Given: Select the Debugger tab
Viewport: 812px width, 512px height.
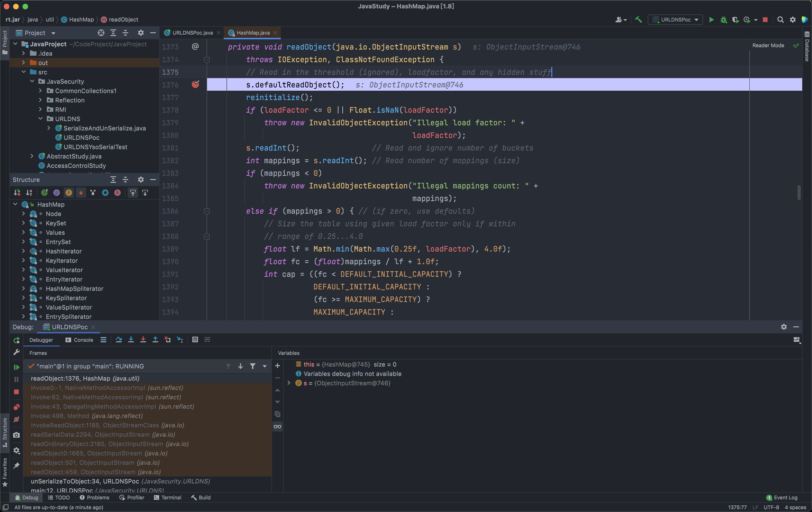Looking at the screenshot, I should click(41, 340).
